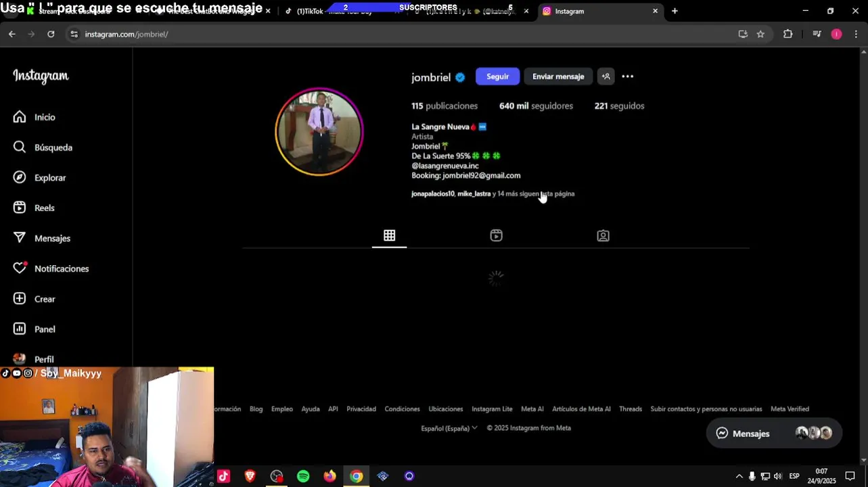Viewport: 868px width, 487px height.
Task: Reload the page with refresh button
Action: 51,34
